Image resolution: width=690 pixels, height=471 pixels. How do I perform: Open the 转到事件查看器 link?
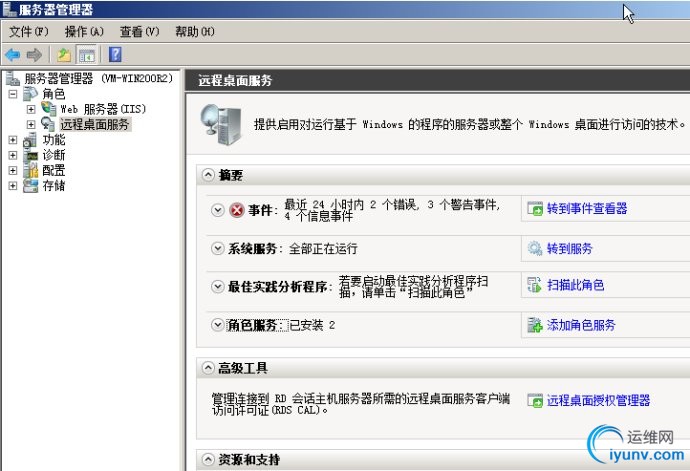[x=587, y=208]
